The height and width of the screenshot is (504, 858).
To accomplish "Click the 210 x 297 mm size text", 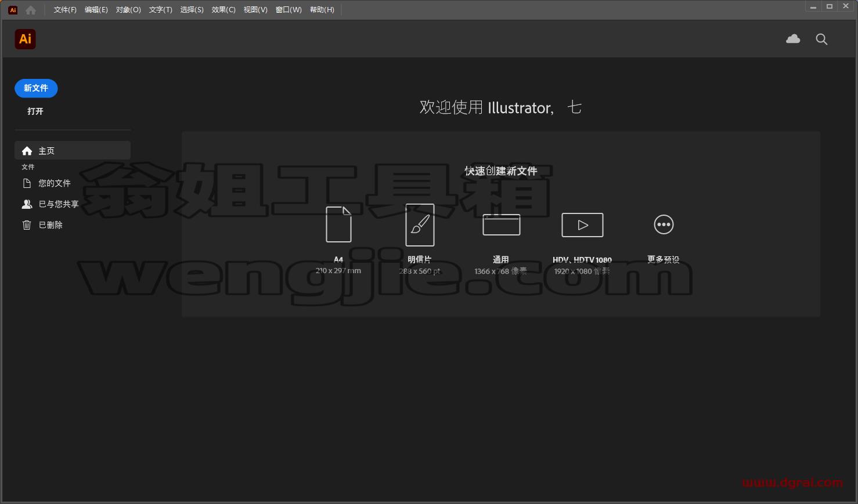I will [338, 271].
